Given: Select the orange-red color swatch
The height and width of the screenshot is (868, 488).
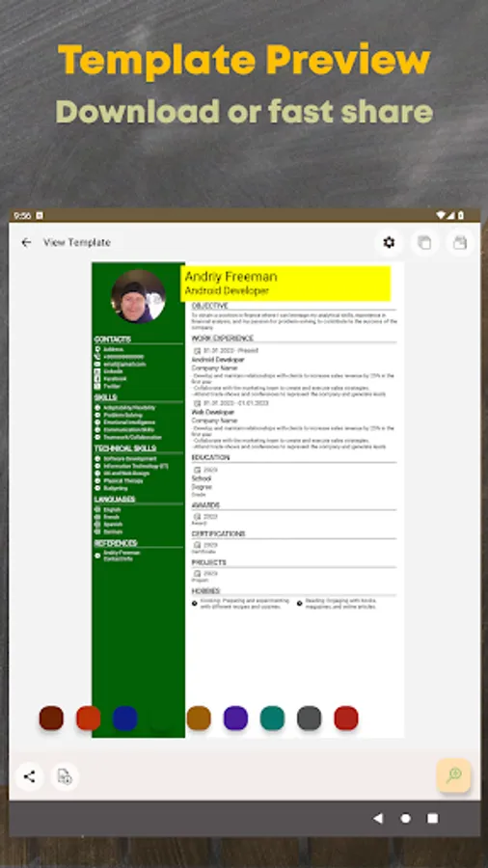Looking at the screenshot, I should pyautogui.click(x=88, y=718).
